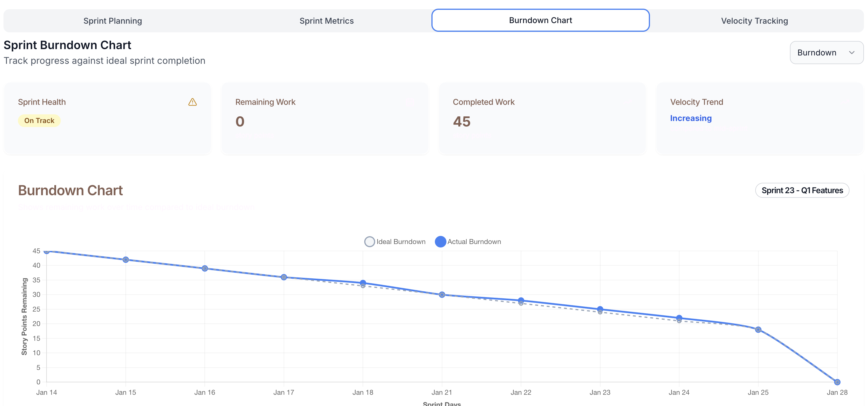
Task: Click the Burndown dropdown chevron arrow
Action: point(852,53)
